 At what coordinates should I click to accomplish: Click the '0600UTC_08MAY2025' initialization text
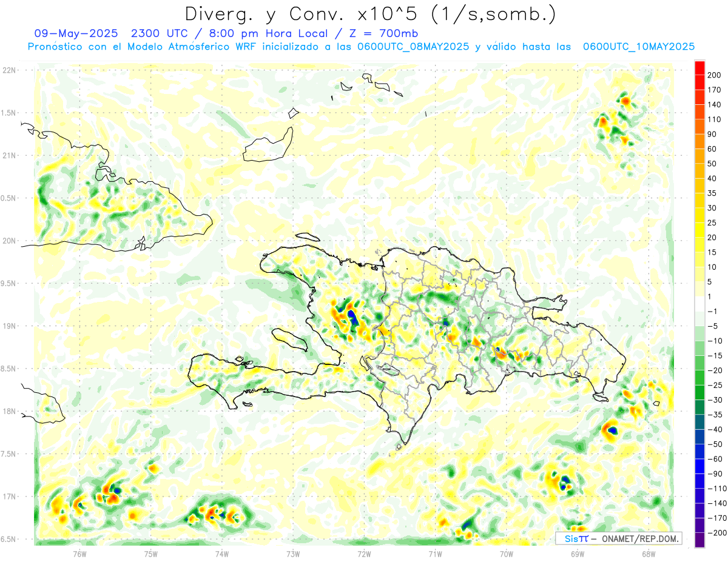click(x=413, y=47)
